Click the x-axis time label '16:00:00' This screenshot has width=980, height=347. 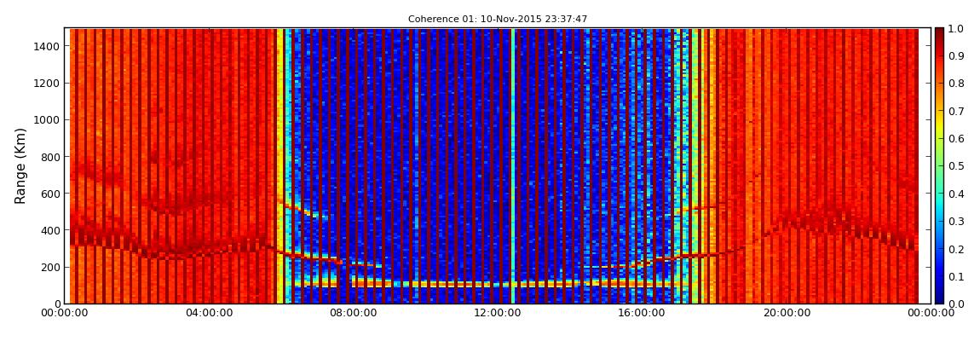[642, 313]
